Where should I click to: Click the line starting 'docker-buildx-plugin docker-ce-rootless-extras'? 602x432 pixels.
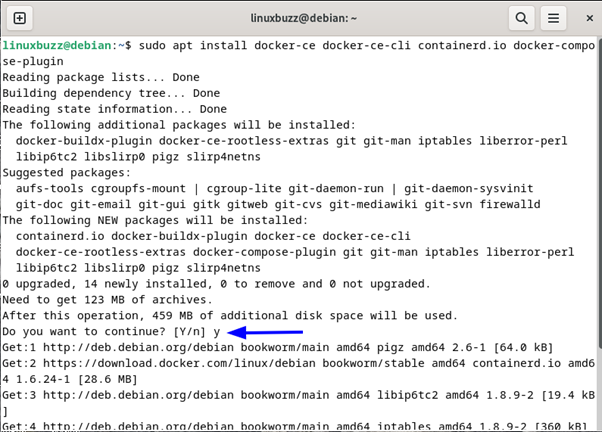291,141
